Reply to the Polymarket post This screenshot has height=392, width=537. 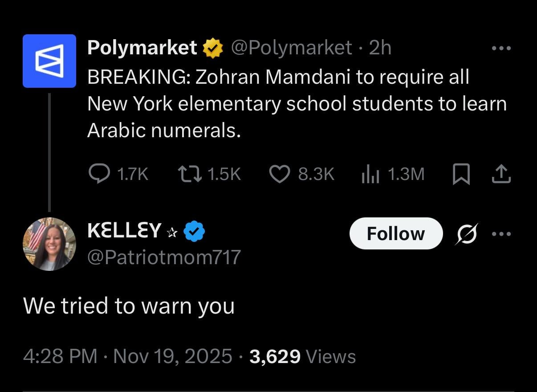coord(99,174)
